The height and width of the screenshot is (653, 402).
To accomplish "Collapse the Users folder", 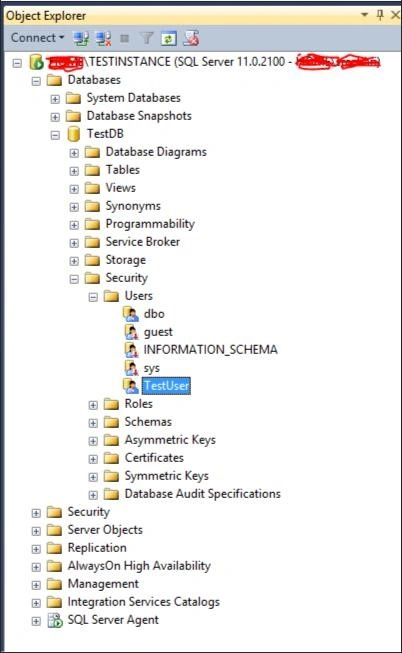I will (93, 297).
